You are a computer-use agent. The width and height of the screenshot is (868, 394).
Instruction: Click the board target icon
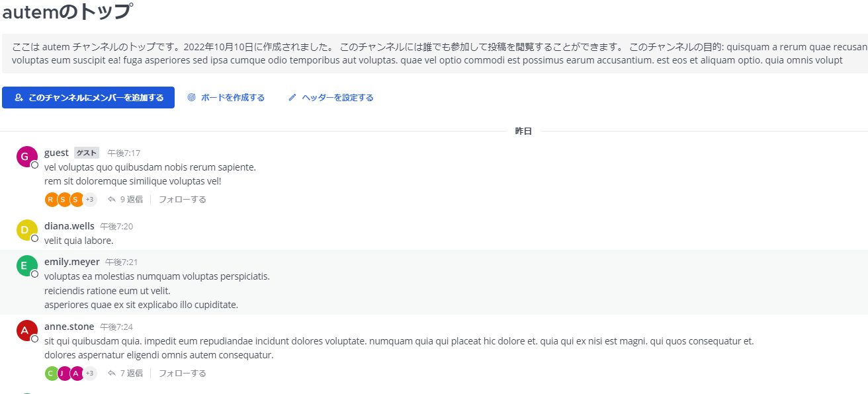click(192, 98)
